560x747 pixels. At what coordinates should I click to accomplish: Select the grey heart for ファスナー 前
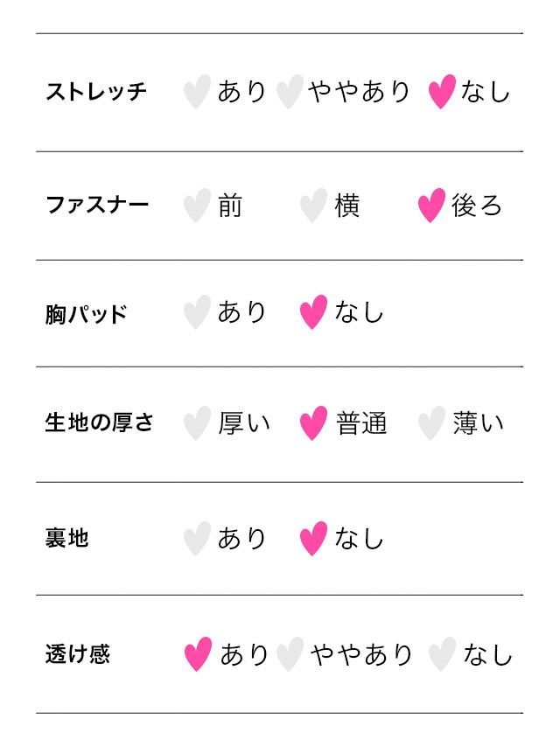pyautogui.click(x=198, y=206)
